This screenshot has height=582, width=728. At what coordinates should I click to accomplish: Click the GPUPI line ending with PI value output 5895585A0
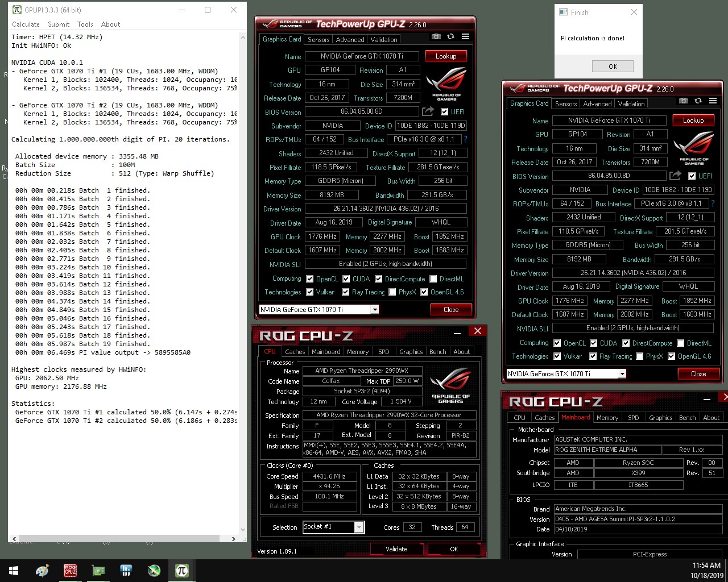(103, 352)
